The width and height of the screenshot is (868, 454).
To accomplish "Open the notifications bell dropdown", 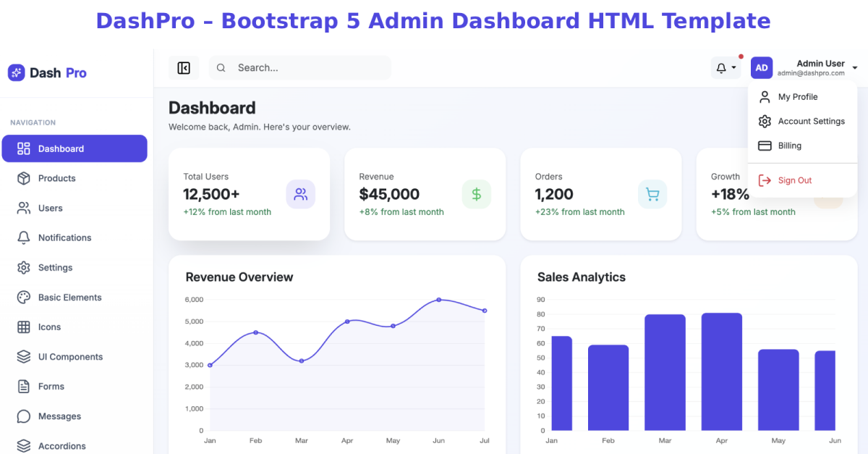I will [x=726, y=68].
